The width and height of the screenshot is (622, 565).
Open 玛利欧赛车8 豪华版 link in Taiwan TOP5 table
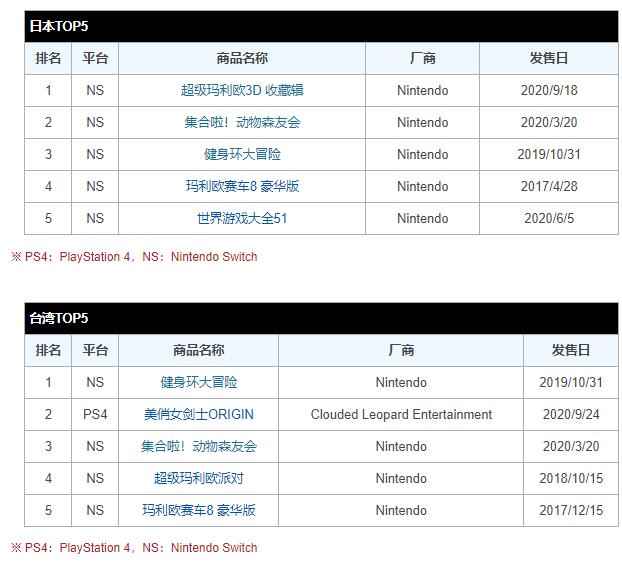[x=198, y=510]
